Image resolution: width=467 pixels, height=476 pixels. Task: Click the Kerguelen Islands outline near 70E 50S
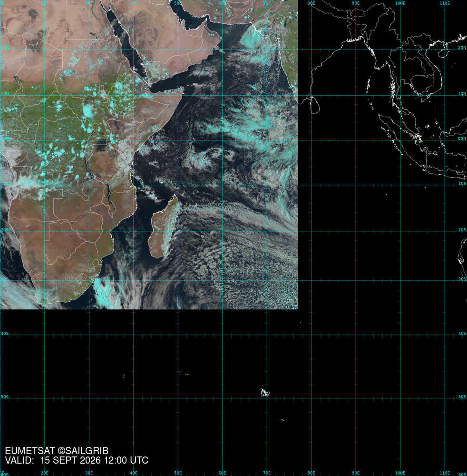click(x=265, y=393)
